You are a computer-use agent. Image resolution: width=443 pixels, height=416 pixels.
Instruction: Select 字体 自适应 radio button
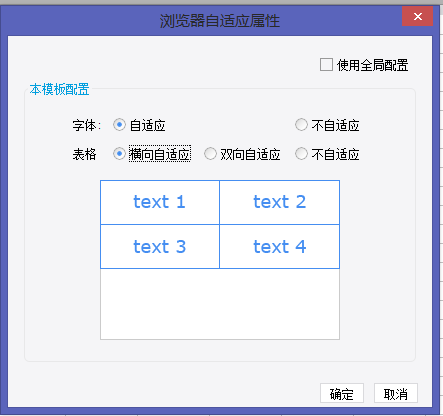pos(119,125)
